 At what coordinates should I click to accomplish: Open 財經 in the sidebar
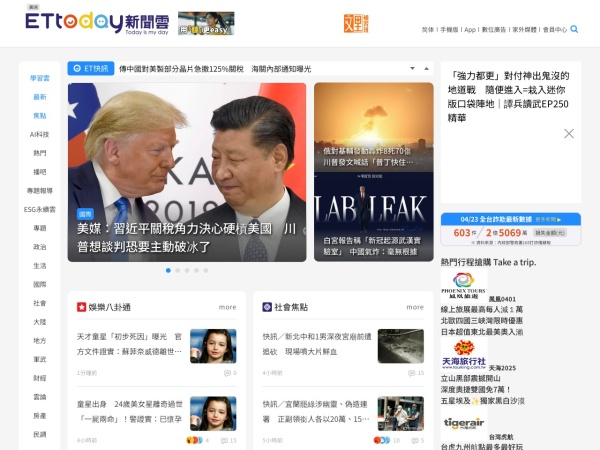pyautogui.click(x=40, y=378)
